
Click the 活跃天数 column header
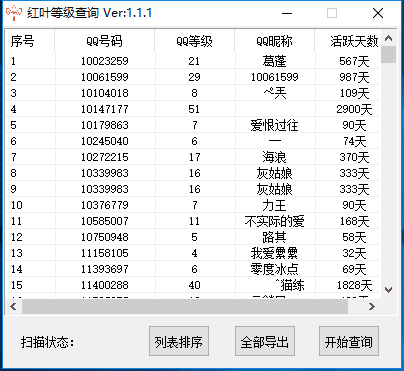tap(347, 41)
